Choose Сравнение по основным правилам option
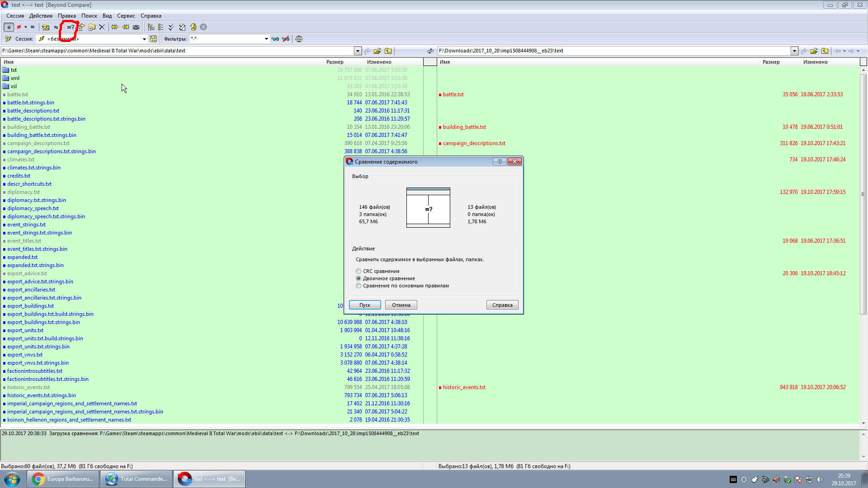The width and height of the screenshot is (868, 488). [x=359, y=286]
